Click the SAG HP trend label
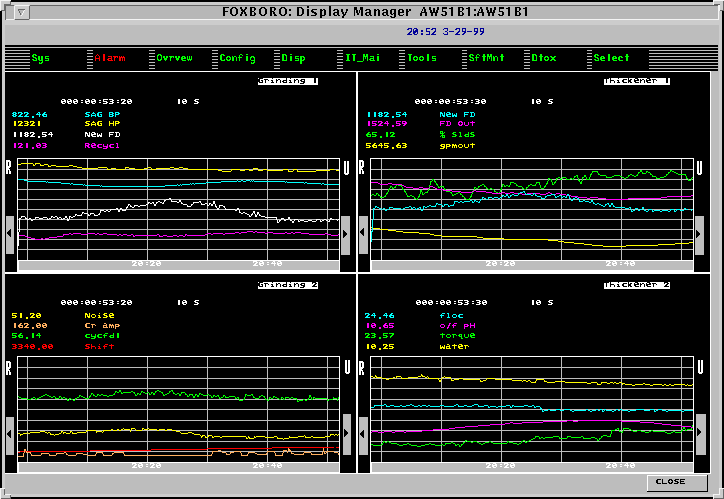This screenshot has height=499, width=724. click(x=102, y=124)
